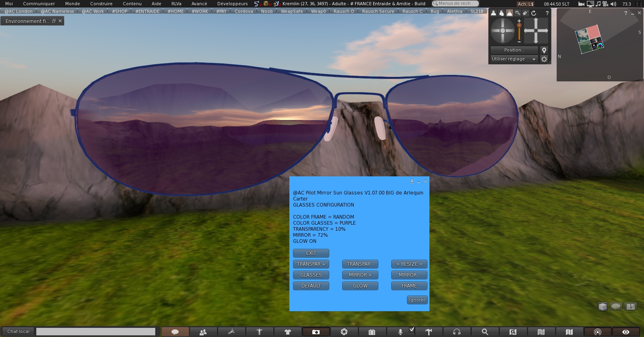The height and width of the screenshot is (337, 644).
Task: Click the Build hammer icon
Action: click(x=428, y=332)
